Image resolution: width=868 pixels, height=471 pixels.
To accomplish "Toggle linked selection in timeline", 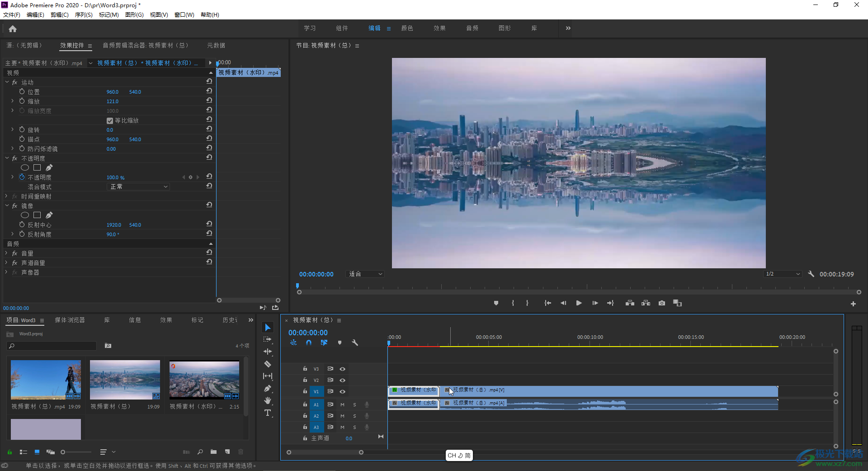I will (324, 343).
